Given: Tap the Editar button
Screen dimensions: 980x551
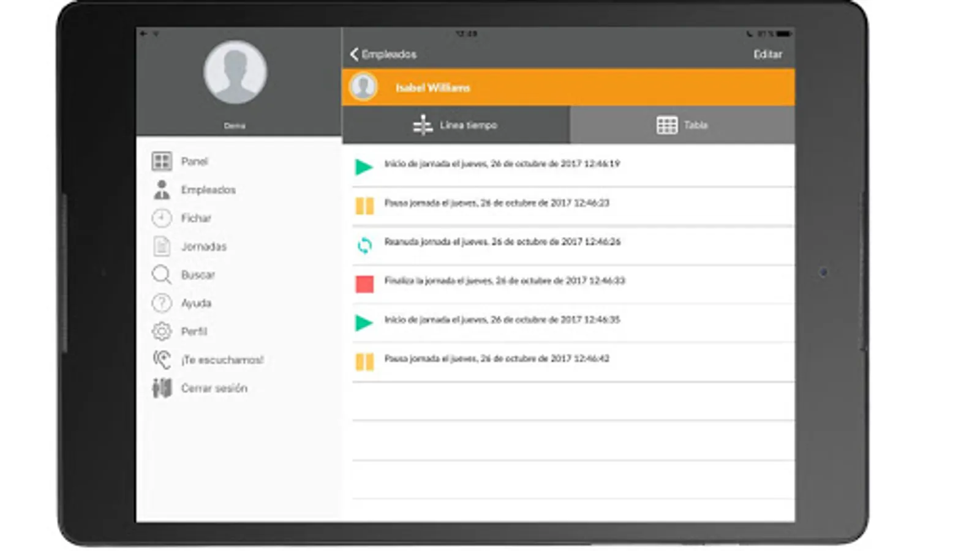Looking at the screenshot, I should click(767, 54).
